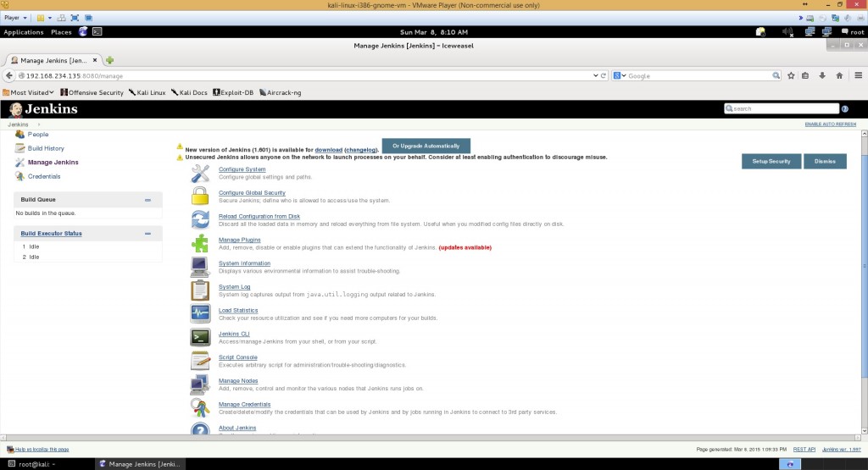Open the Build Executor Status link
868x470 pixels.
point(52,234)
